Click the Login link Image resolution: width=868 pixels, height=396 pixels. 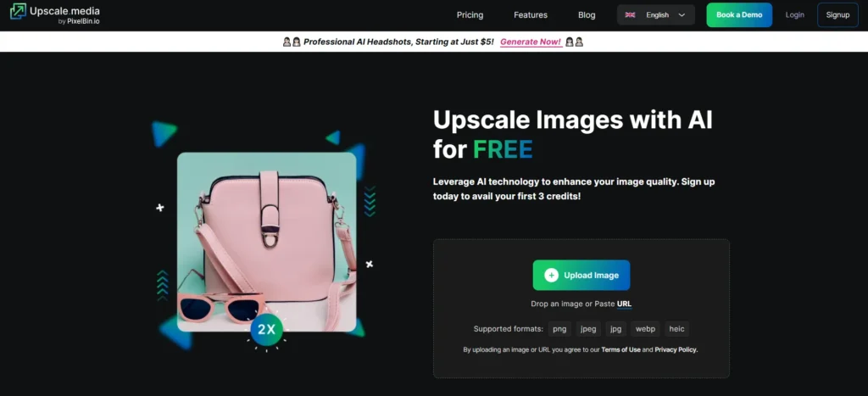click(x=795, y=15)
